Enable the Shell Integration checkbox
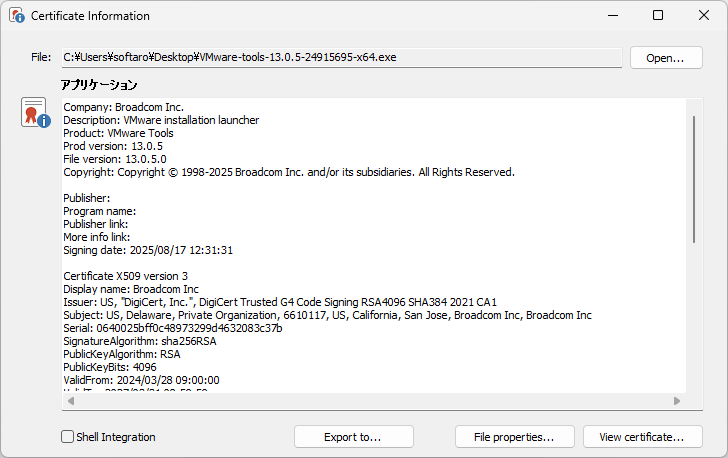The width and height of the screenshot is (728, 458). [x=68, y=437]
